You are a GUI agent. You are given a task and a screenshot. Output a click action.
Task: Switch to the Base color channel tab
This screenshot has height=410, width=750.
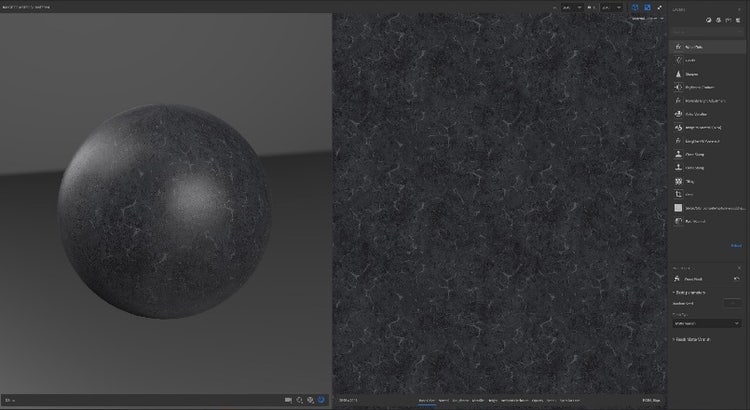coord(427,400)
